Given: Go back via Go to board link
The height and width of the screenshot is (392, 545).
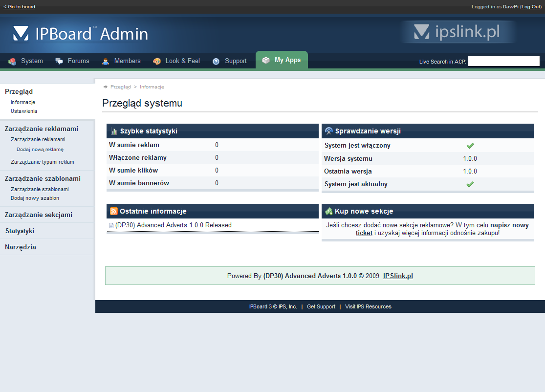Looking at the screenshot, I should coord(19,7).
